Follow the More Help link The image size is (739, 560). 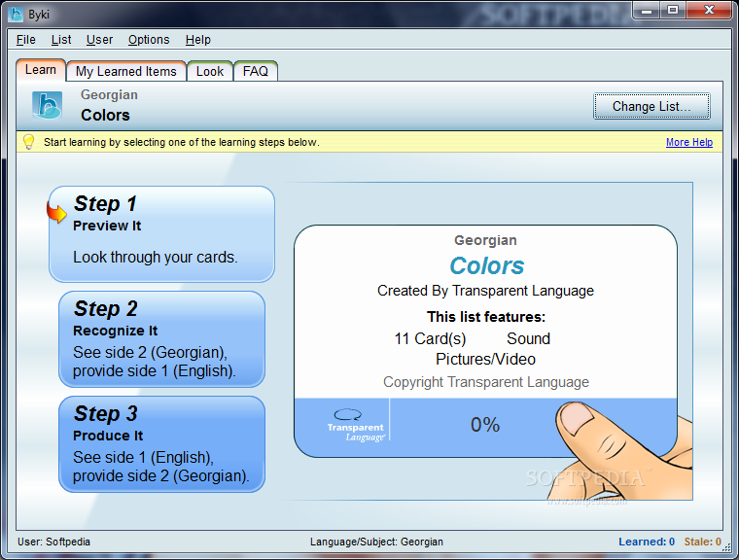click(x=689, y=142)
